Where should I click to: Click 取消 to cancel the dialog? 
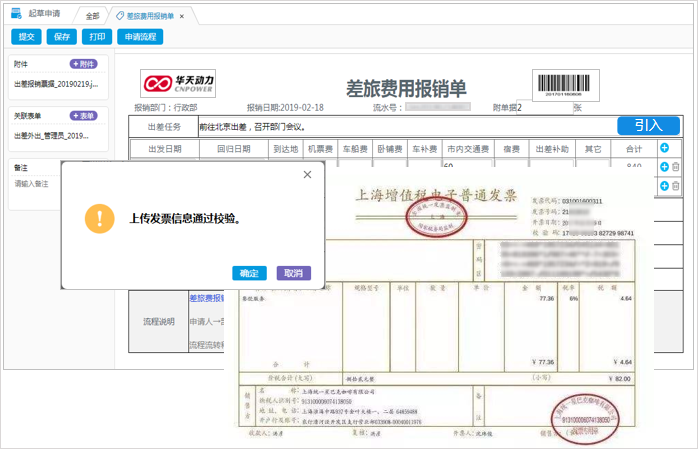tap(293, 273)
